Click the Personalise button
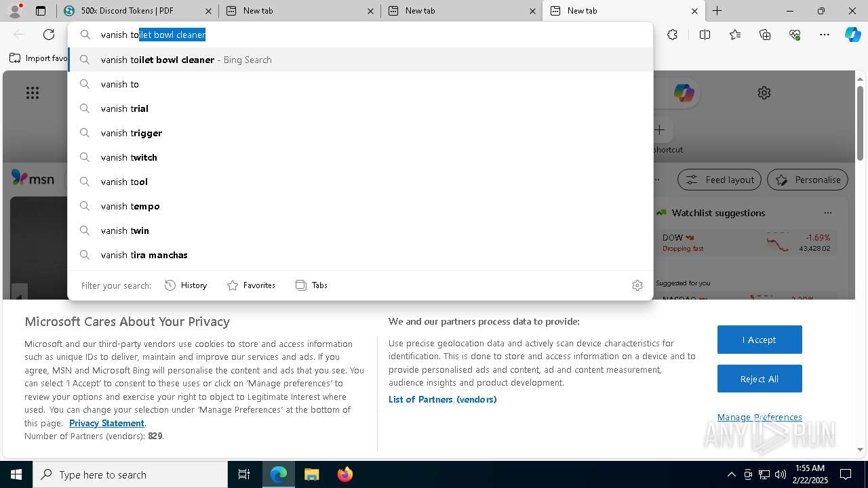The width and height of the screenshot is (868, 488). point(808,180)
